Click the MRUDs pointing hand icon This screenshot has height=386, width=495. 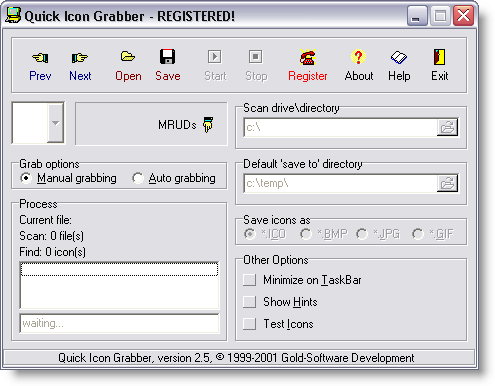pos(208,125)
